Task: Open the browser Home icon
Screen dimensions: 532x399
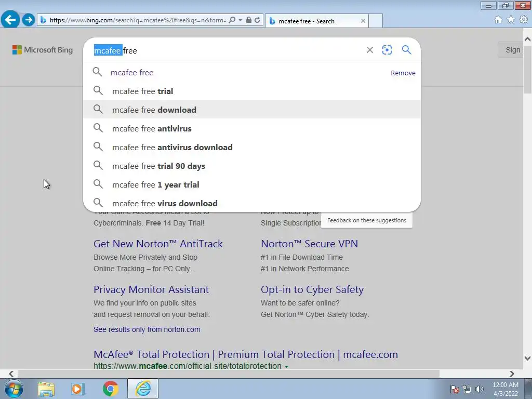Action: click(498, 20)
